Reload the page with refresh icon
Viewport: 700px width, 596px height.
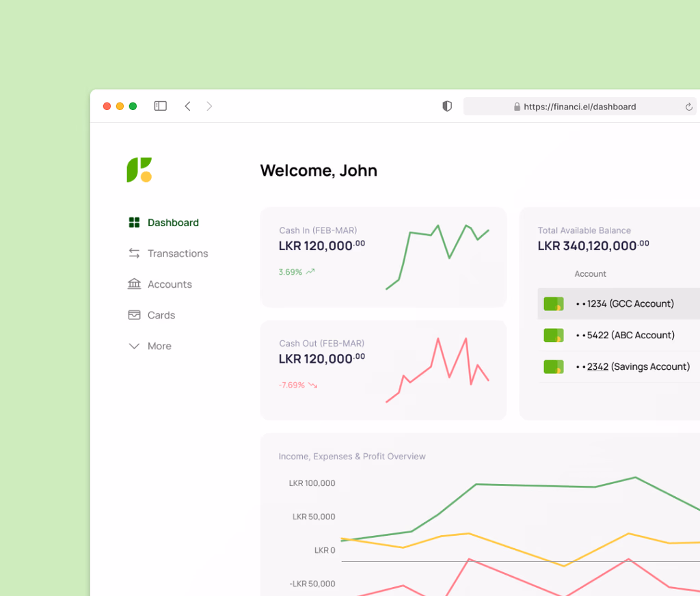pyautogui.click(x=689, y=107)
